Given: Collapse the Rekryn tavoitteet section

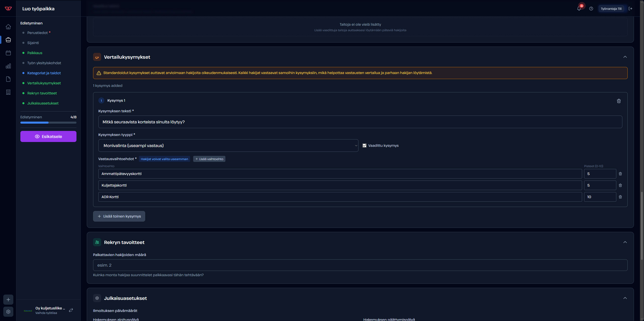Looking at the screenshot, I should 625,242.
